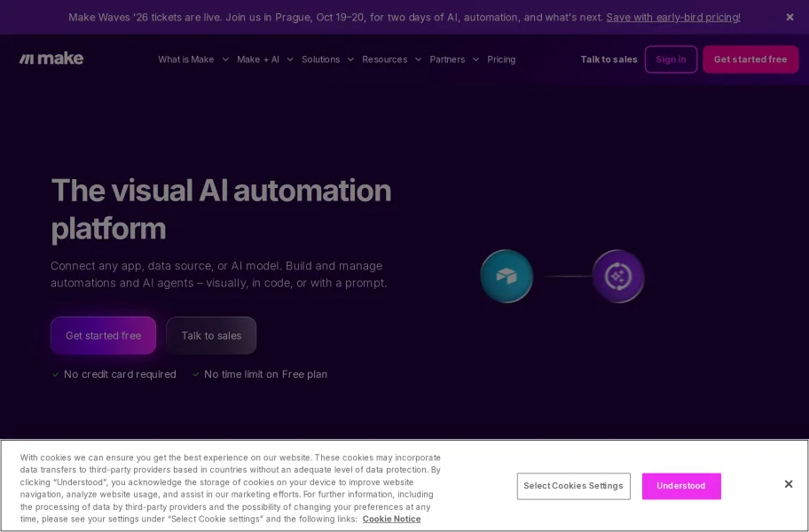Click the headline The visual AI automation platform
This screenshot has height=532, width=809.
221,208
